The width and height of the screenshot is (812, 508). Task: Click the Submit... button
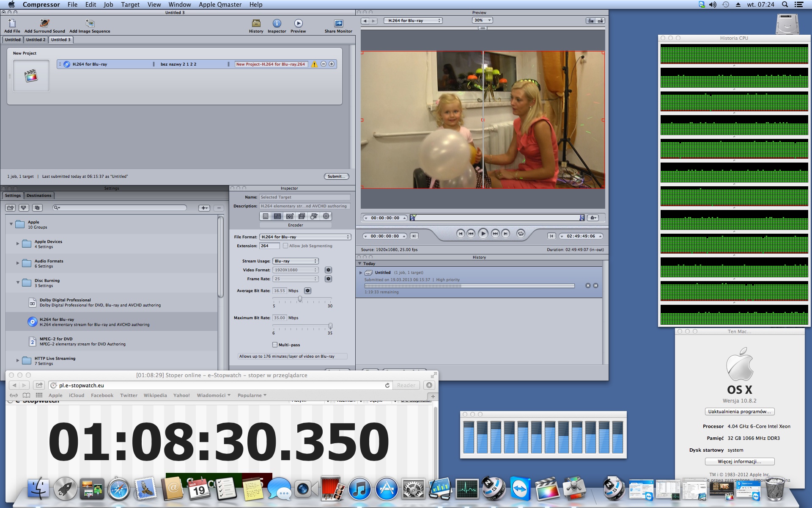click(x=337, y=177)
